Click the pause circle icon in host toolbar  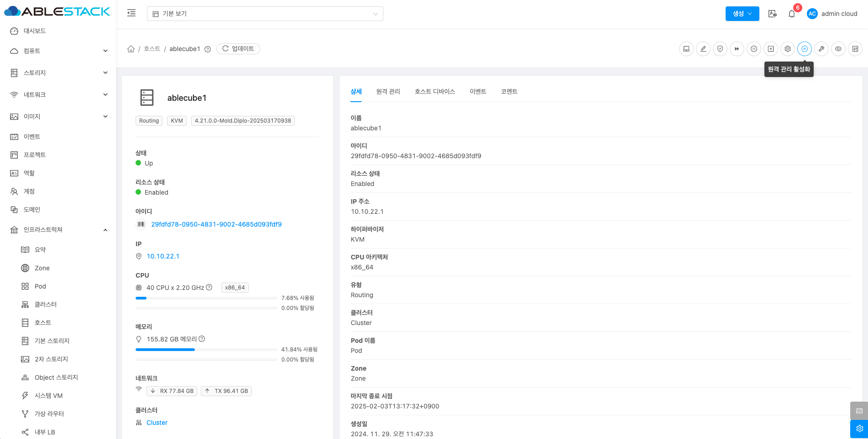point(754,49)
